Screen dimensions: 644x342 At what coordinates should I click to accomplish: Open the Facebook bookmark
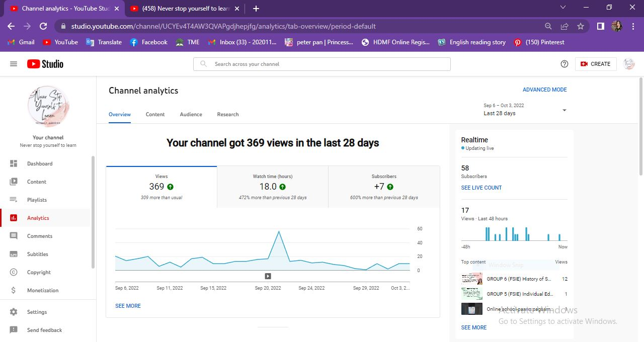coord(148,42)
